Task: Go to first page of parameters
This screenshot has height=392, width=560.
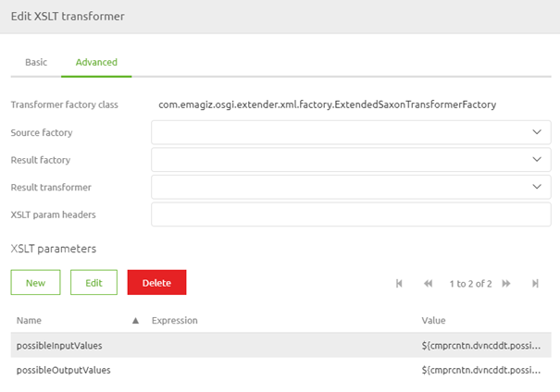Action: point(399,284)
